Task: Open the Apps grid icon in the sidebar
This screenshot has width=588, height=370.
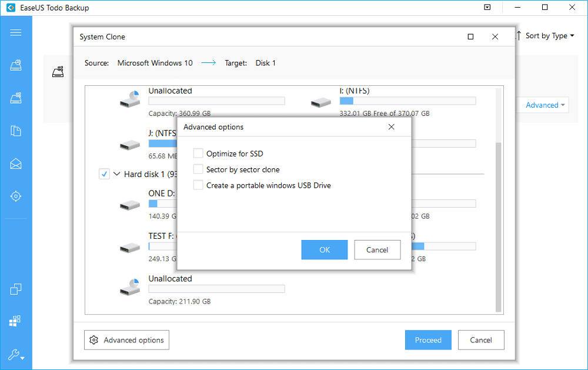Action: click(x=16, y=321)
